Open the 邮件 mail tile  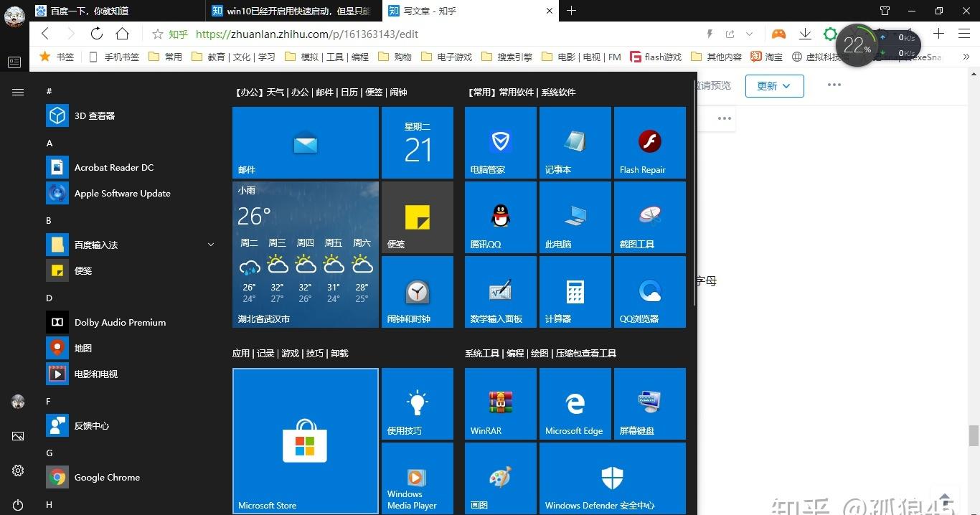(x=306, y=143)
